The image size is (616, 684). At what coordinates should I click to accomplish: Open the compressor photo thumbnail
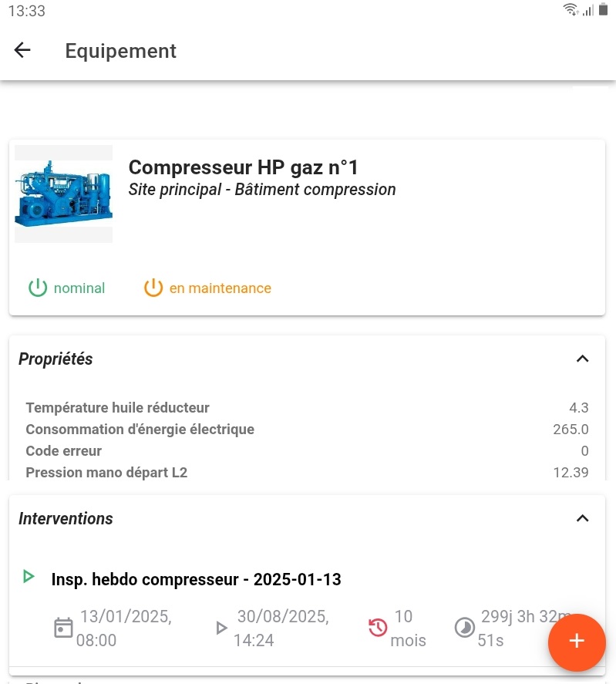click(63, 194)
